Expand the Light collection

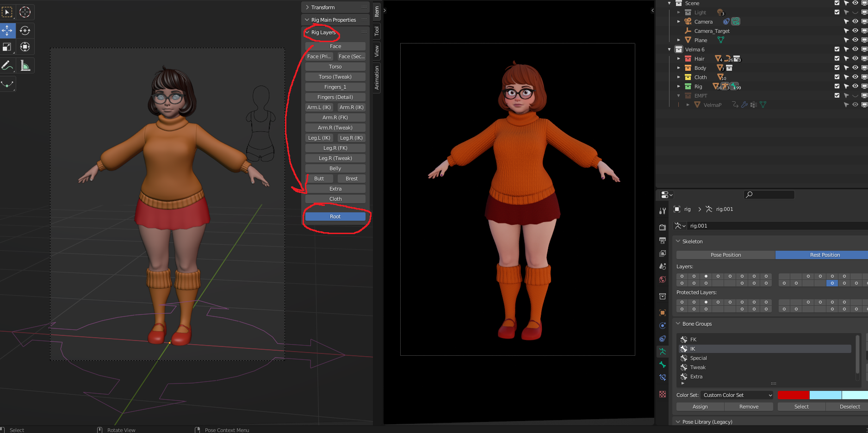point(679,12)
